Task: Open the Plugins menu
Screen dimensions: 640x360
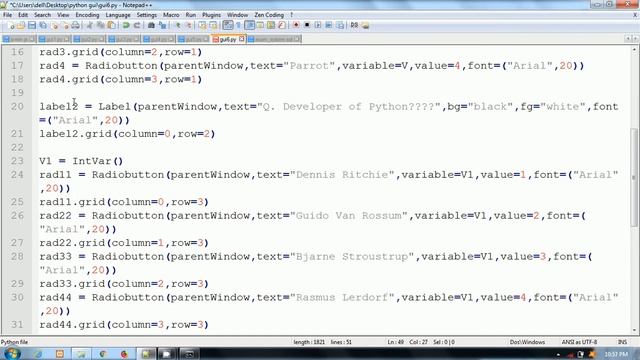Action: [211, 15]
